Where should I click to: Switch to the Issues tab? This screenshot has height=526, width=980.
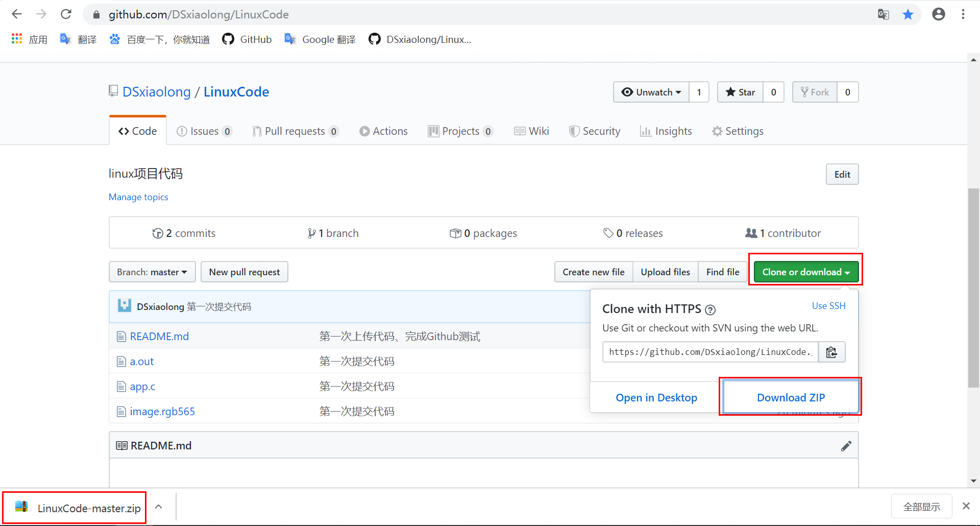[204, 131]
